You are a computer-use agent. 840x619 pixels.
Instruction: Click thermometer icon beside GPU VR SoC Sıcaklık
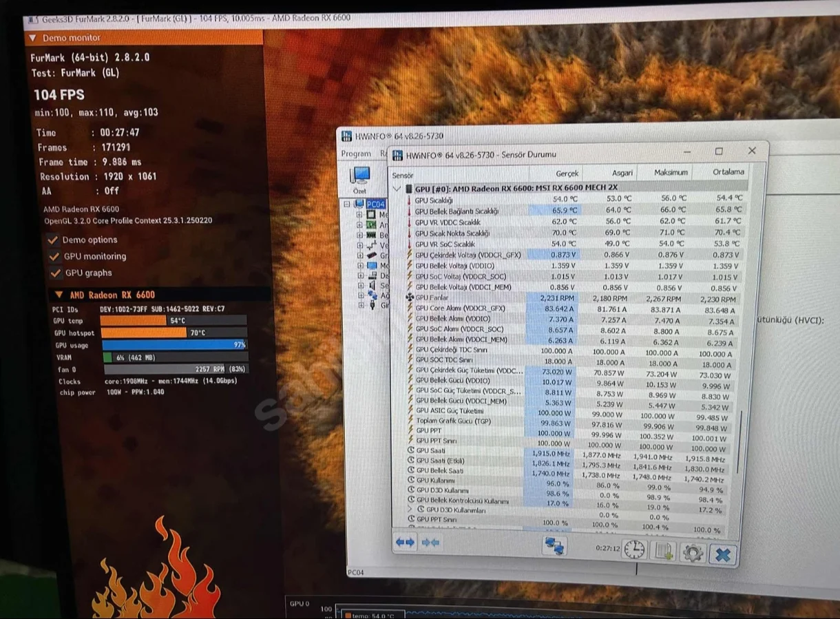pyautogui.click(x=410, y=244)
